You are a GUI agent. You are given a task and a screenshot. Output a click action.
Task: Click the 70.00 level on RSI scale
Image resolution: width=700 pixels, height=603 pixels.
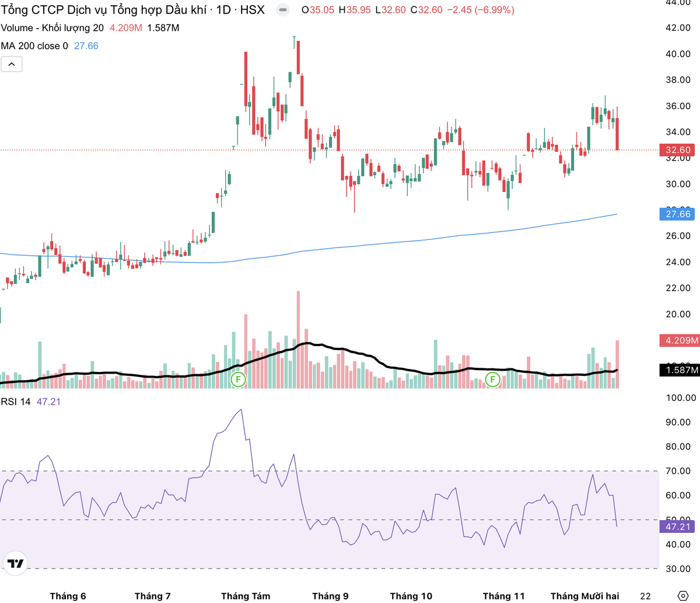coord(680,471)
